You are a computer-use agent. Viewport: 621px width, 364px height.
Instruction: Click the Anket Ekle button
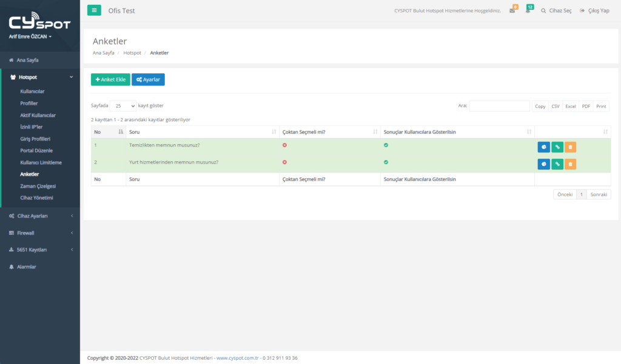(x=110, y=79)
